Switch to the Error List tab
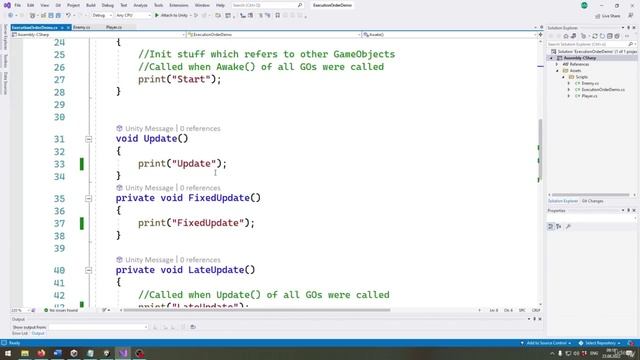This screenshot has height=360, width=640. 20,333
